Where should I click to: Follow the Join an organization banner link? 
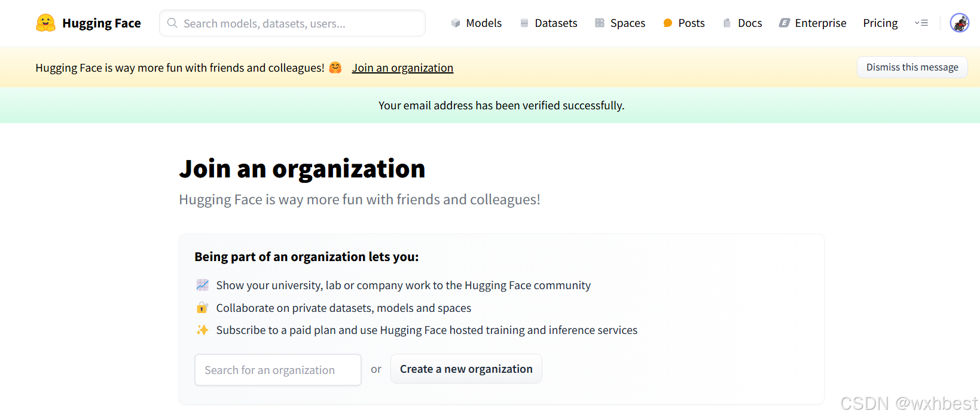click(402, 68)
